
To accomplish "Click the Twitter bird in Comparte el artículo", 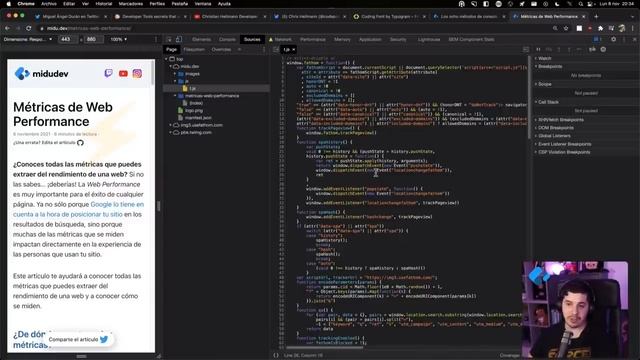I will pyautogui.click(x=104, y=340).
